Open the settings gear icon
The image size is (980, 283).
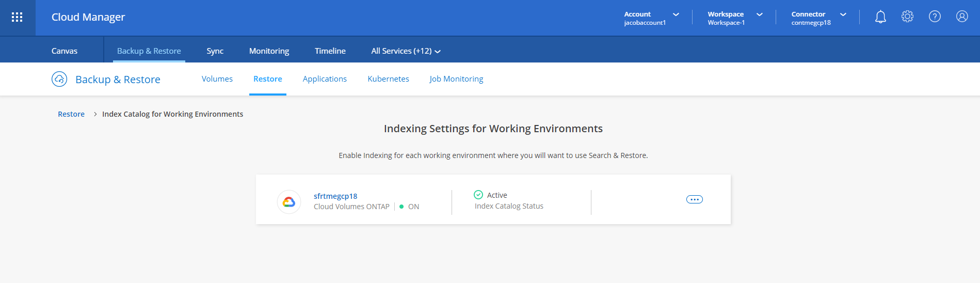coord(907,17)
